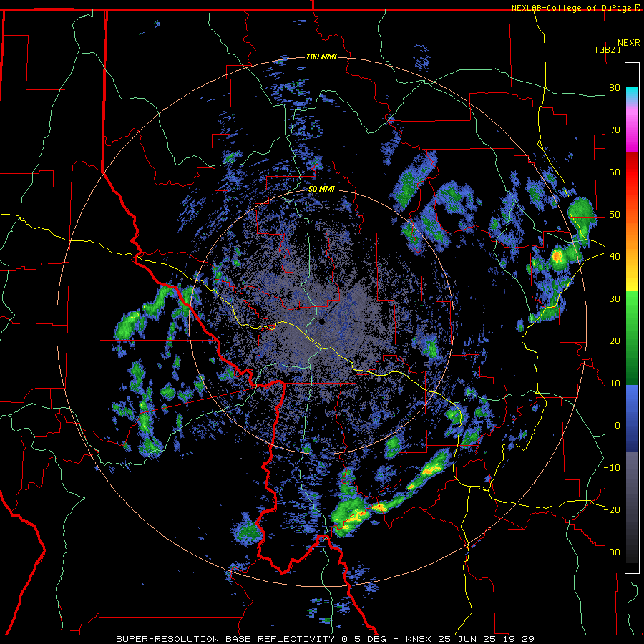Image resolution: width=644 pixels, height=644 pixels.
Task: Click the 80 value on the dBZ scale
Action: click(x=615, y=87)
